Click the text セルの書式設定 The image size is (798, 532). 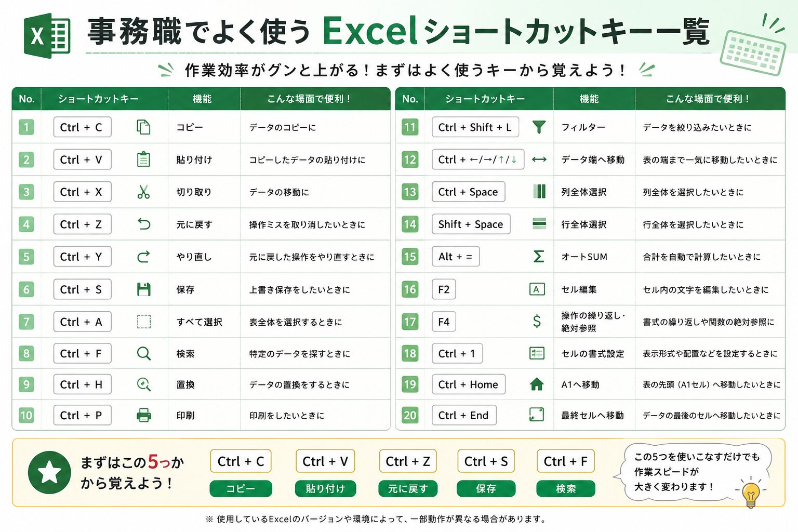coord(593,354)
